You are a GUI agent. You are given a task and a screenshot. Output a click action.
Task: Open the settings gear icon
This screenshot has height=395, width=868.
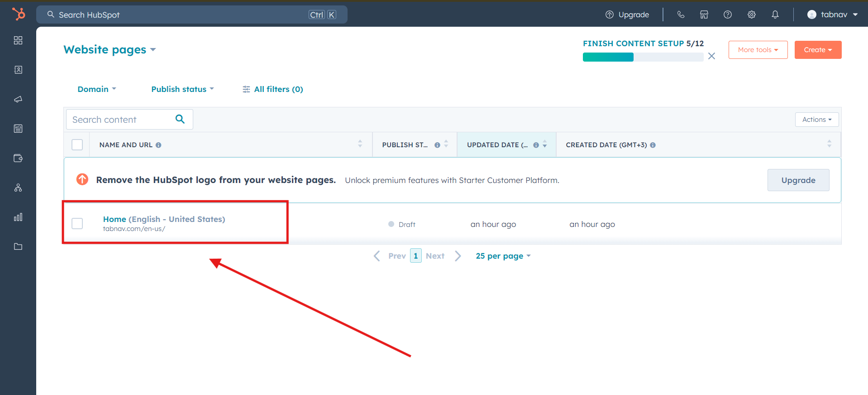pos(751,14)
